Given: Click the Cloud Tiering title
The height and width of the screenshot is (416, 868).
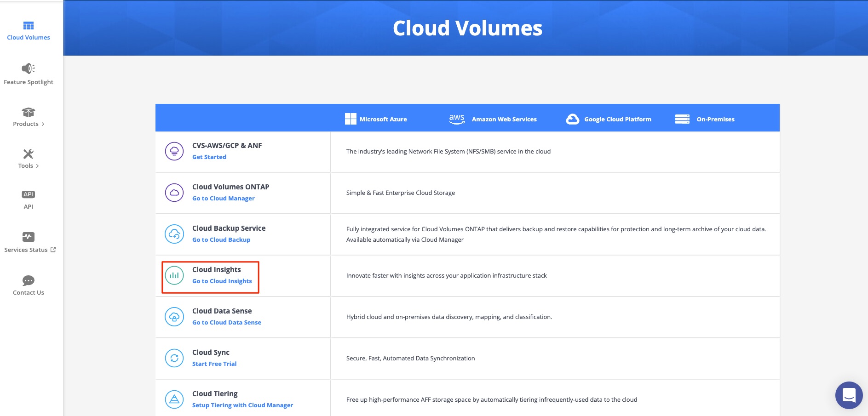Looking at the screenshot, I should pos(215,394).
